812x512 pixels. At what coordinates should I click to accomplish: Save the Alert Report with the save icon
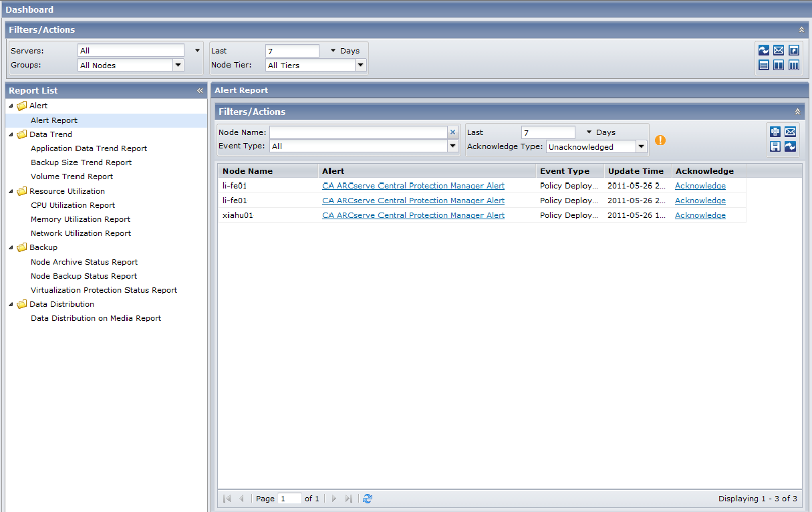775,146
